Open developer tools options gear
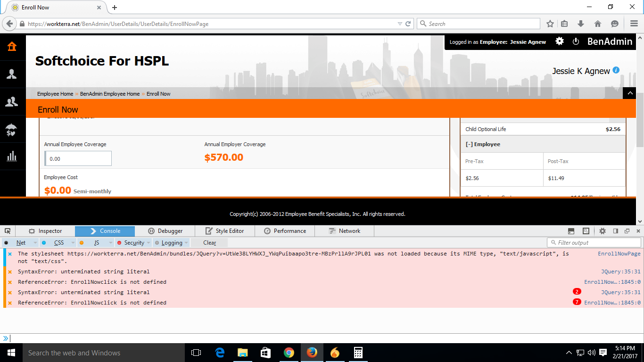Viewport: 644px width, 362px height. pyautogui.click(x=602, y=231)
